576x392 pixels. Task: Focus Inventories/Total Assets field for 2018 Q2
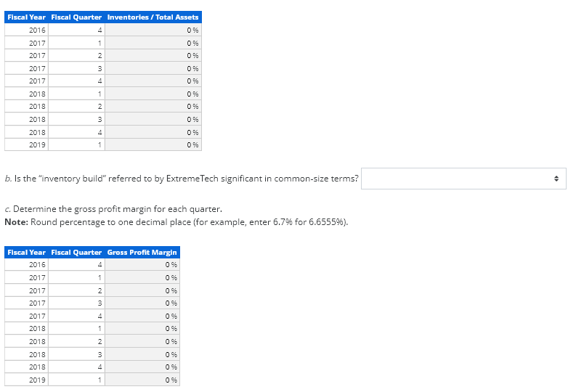click(153, 106)
